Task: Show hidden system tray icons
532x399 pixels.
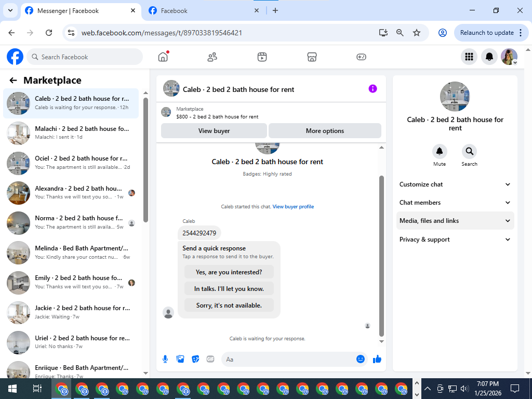Action: click(x=428, y=389)
